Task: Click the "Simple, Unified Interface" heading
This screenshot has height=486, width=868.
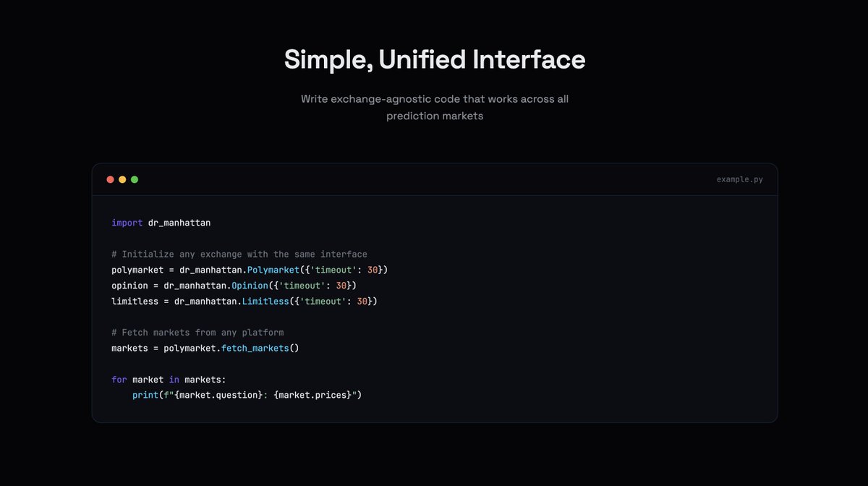Action: click(x=435, y=59)
